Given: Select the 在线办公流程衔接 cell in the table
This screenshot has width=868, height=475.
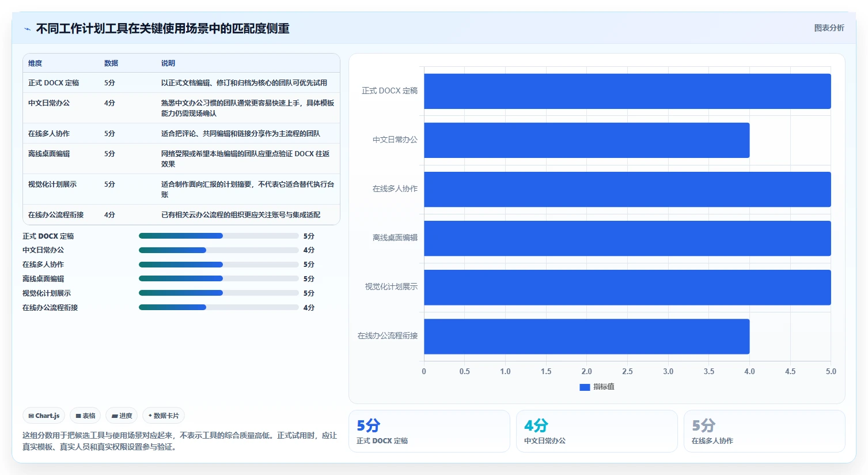Looking at the screenshot, I should pos(56,215).
